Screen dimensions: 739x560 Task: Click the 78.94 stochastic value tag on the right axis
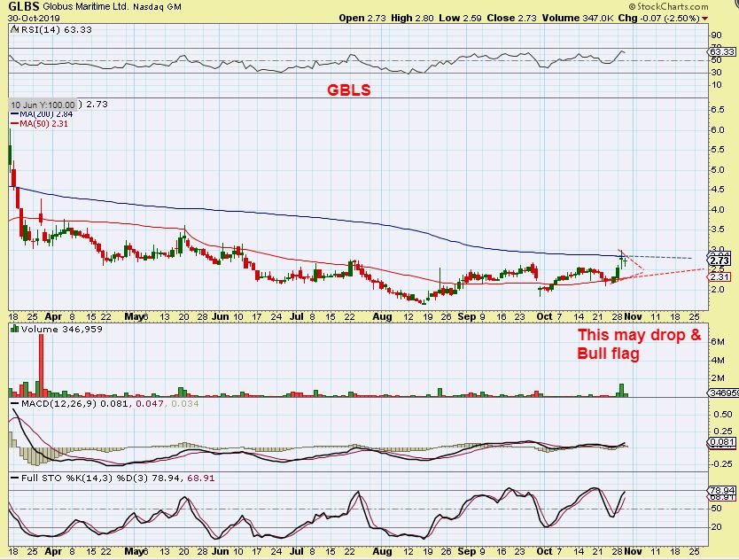[x=721, y=490]
